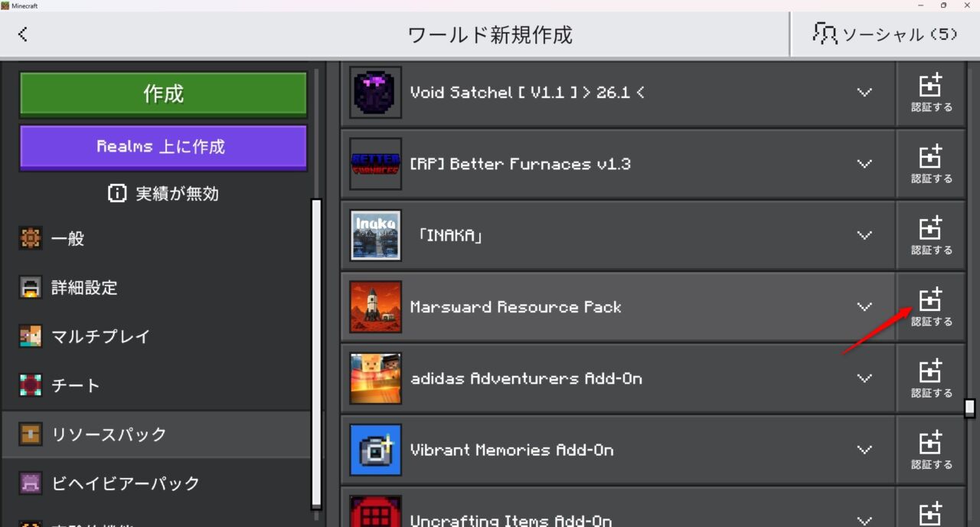The width and height of the screenshot is (980, 527).
Task: Click the リソースパック chest icon
Action: pos(30,434)
